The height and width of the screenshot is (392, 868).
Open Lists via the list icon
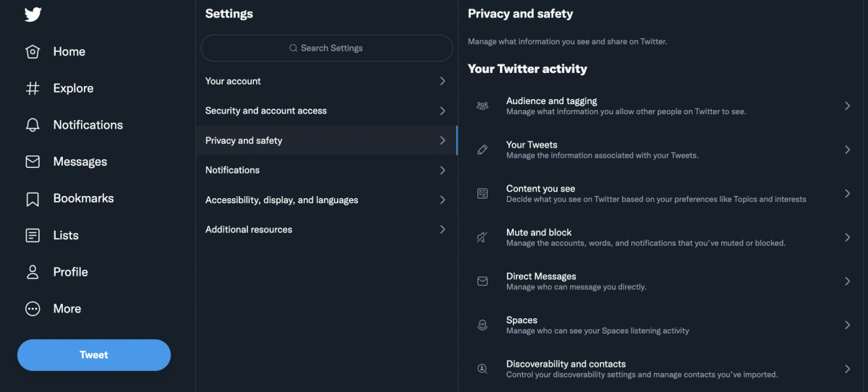pyautogui.click(x=33, y=236)
